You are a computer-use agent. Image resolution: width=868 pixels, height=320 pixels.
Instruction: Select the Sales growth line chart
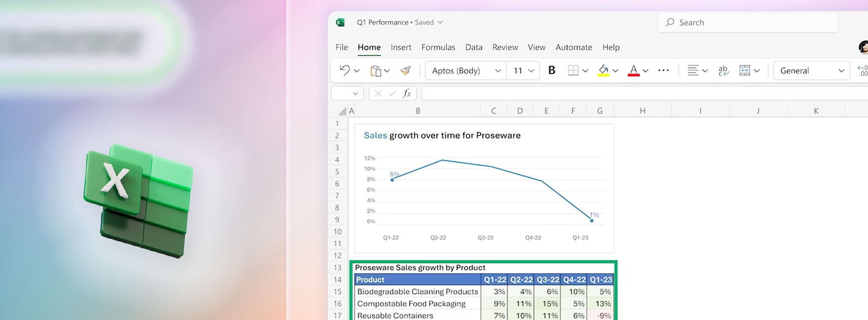484,188
